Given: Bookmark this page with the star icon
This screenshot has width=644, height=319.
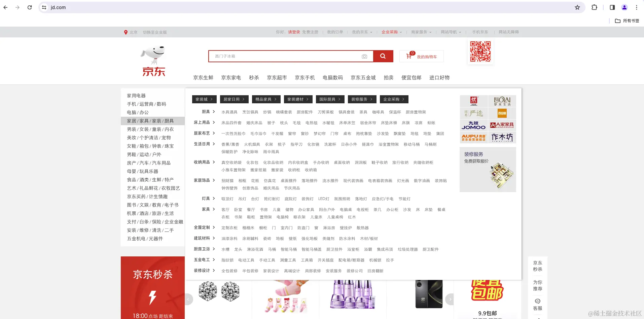Looking at the screenshot, I should click(577, 7).
